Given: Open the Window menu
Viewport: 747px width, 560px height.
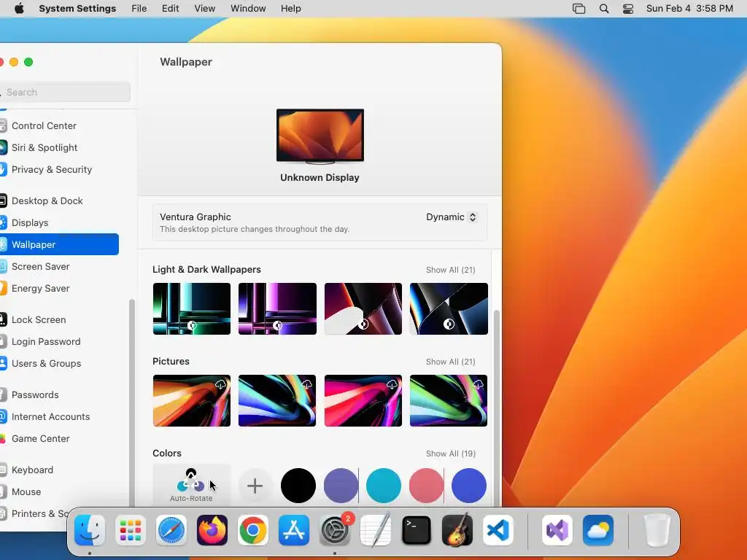Looking at the screenshot, I should 248,9.
